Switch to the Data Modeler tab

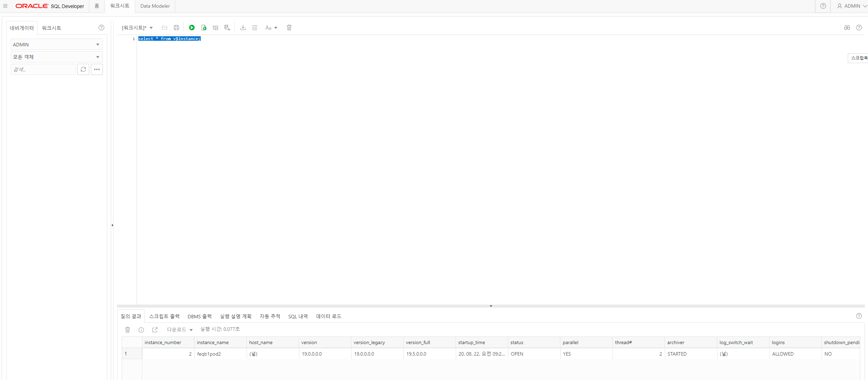tap(155, 6)
